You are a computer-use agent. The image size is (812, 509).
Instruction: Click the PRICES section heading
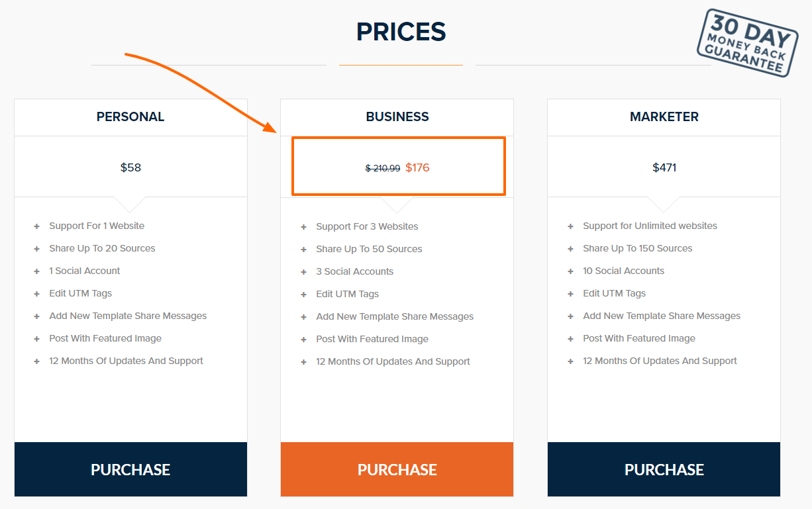pos(400,31)
